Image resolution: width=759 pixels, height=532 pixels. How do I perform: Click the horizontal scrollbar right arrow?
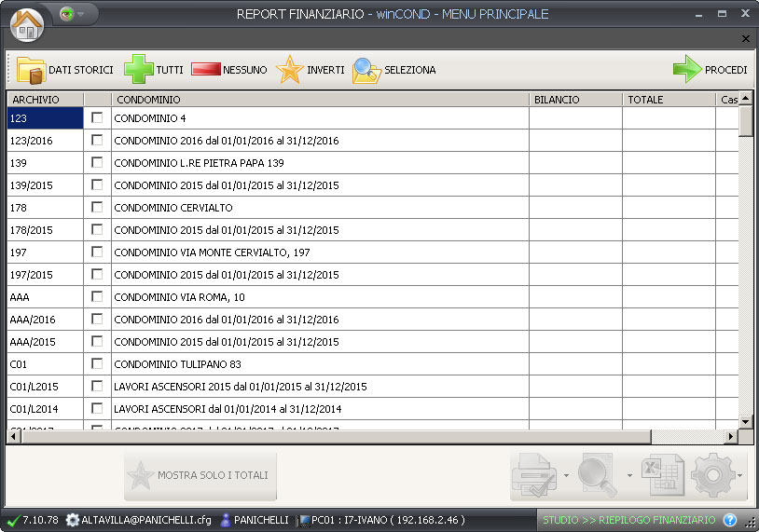732,436
